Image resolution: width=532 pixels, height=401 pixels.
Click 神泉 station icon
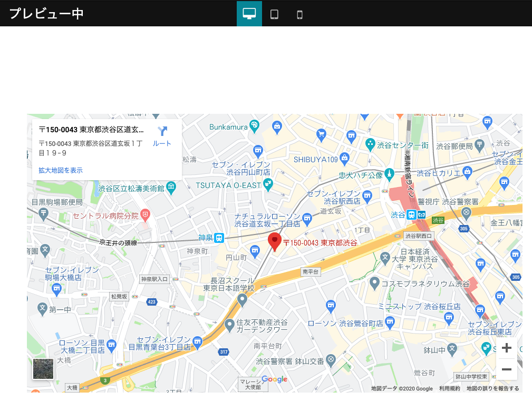pos(219,238)
